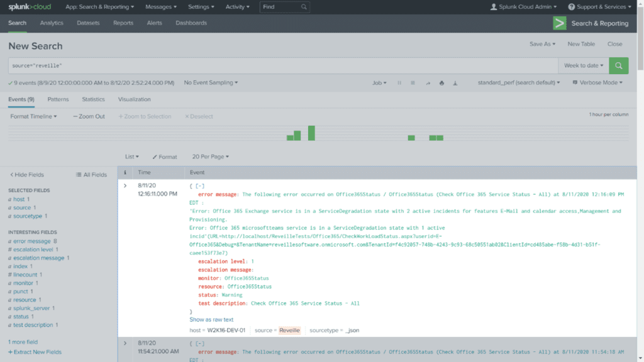Select the sourcetype field
Screen dimensions: 644x362
[x=28, y=216]
